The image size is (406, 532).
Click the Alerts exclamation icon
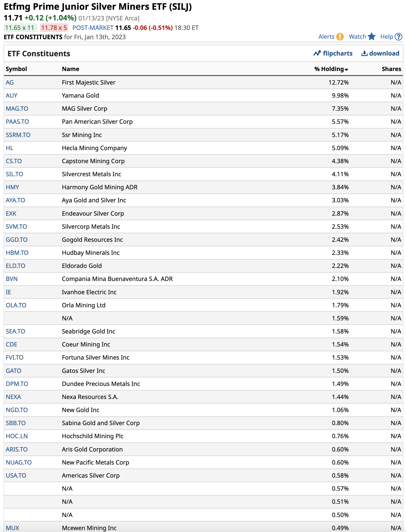tap(340, 37)
